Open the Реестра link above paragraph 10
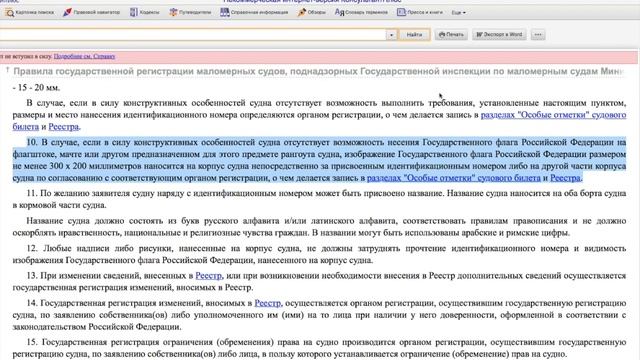Screen dimensions: 640x360 pos(63,127)
